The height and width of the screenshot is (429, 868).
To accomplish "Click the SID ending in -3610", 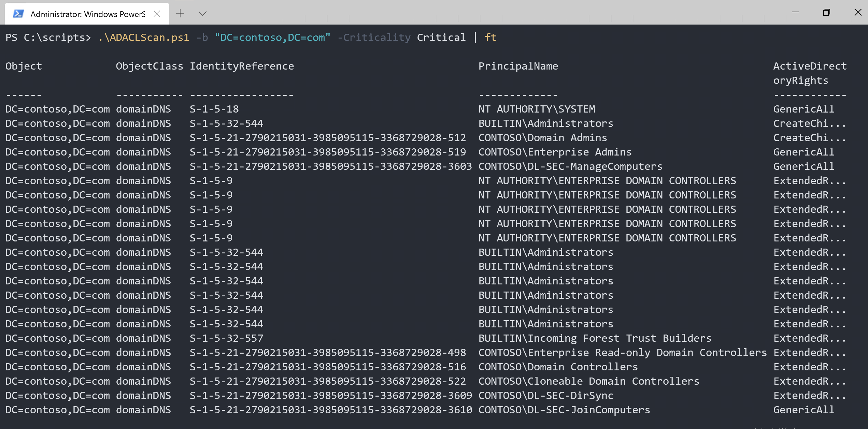I will coord(331,410).
